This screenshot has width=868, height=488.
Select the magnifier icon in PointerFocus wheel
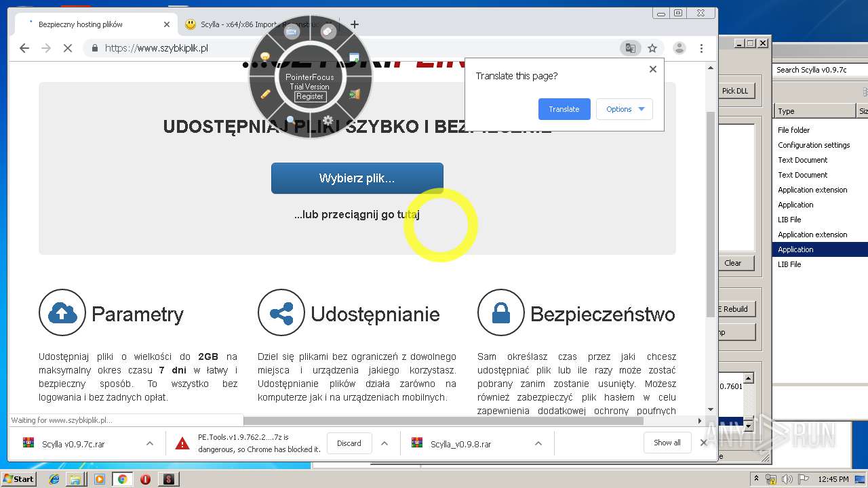pos(291,121)
